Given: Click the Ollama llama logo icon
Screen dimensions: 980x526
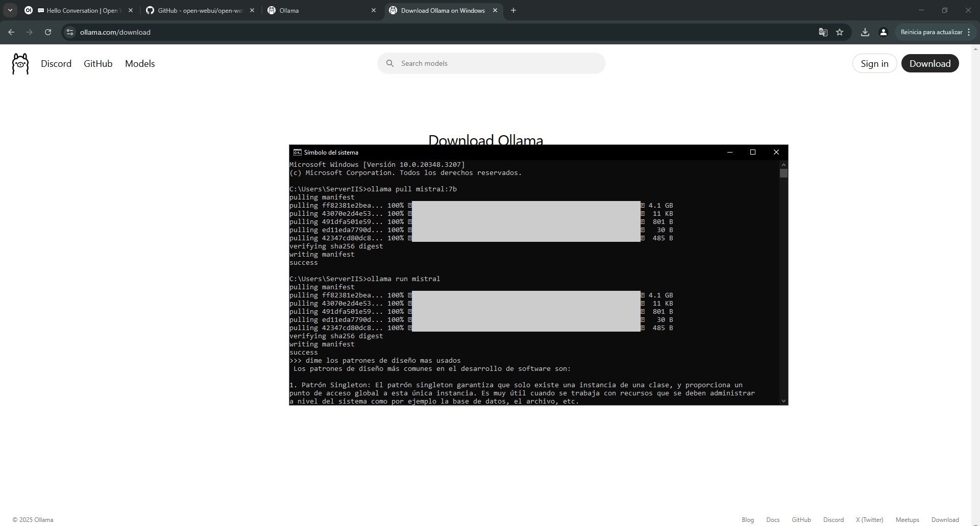Looking at the screenshot, I should (20, 64).
